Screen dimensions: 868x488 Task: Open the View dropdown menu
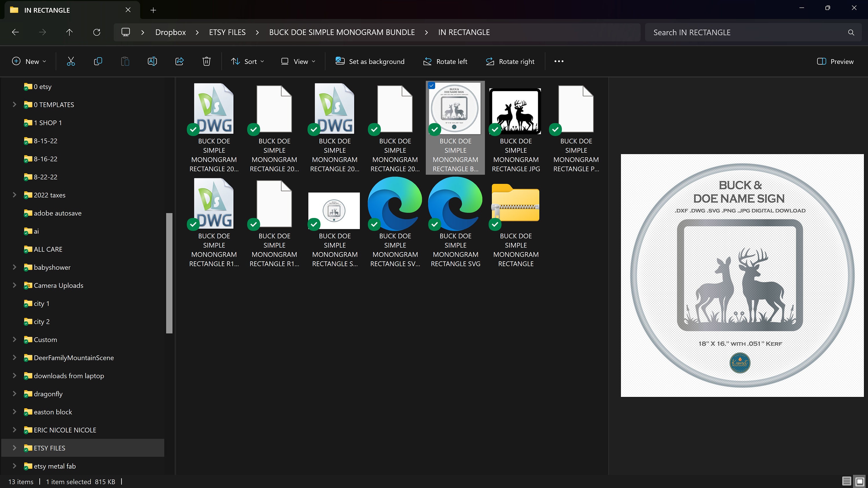tap(298, 61)
